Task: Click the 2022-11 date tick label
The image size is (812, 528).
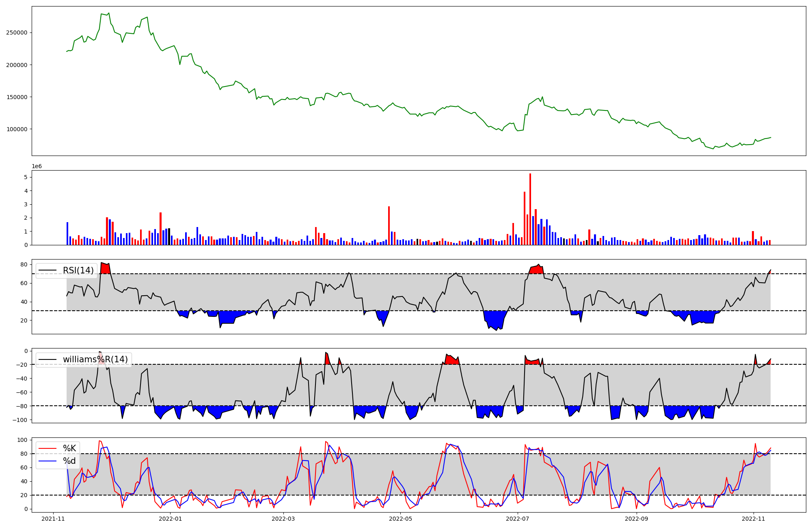Action: [754, 519]
